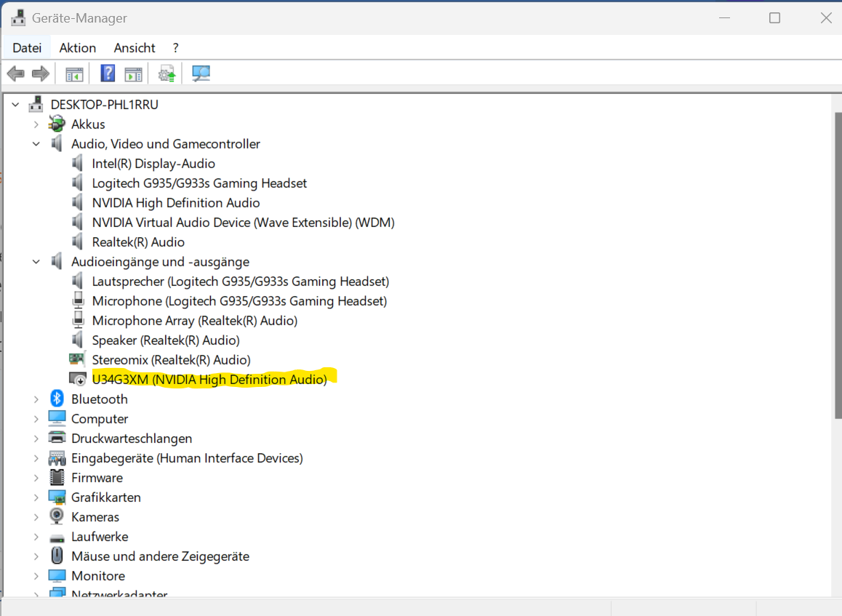Expand the Monitore category
Screen dimensions: 842x616
click(x=36, y=576)
